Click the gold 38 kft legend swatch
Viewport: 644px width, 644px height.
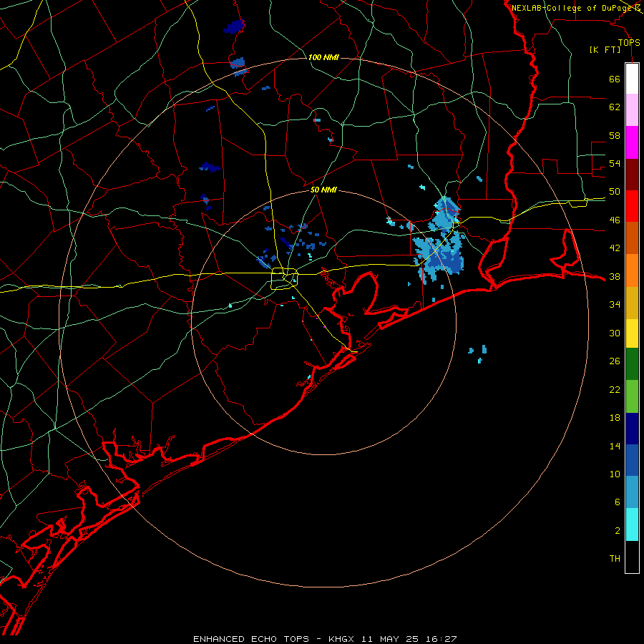[x=632, y=302]
